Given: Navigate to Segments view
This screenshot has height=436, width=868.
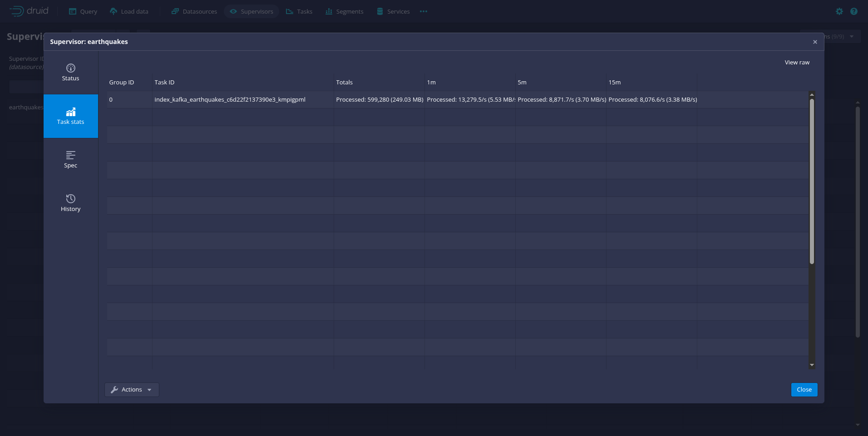Looking at the screenshot, I should pyautogui.click(x=344, y=11).
